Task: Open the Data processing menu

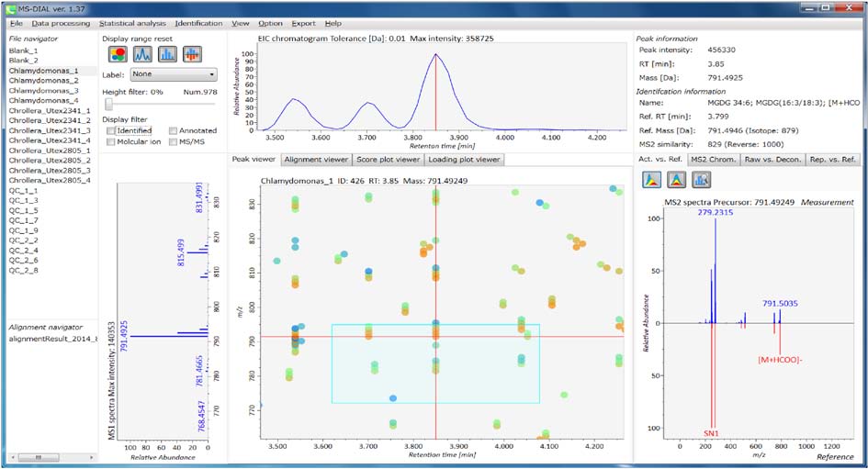Action: (x=61, y=23)
